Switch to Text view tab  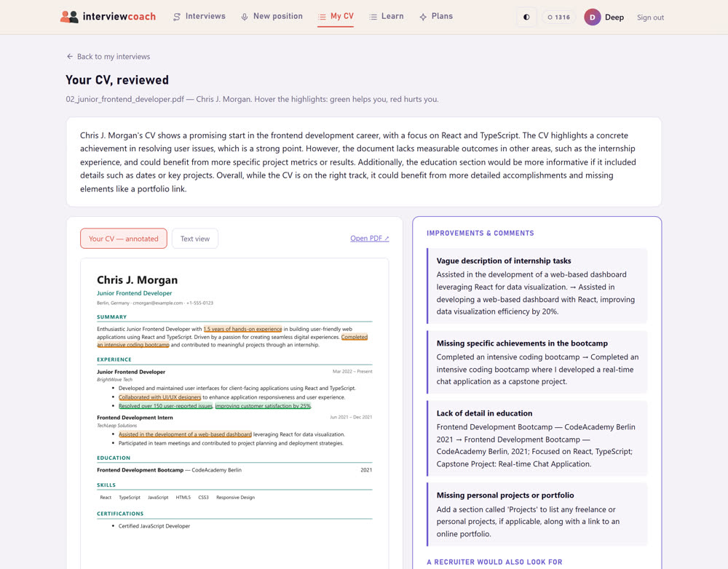coord(195,239)
